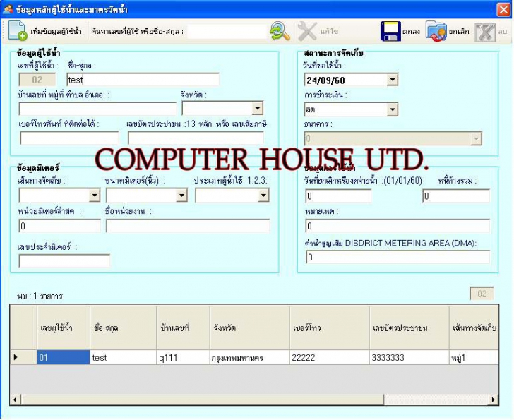514x420 pixels.
Task: Click the delete (ลบ) X icon
Action: 485,32
